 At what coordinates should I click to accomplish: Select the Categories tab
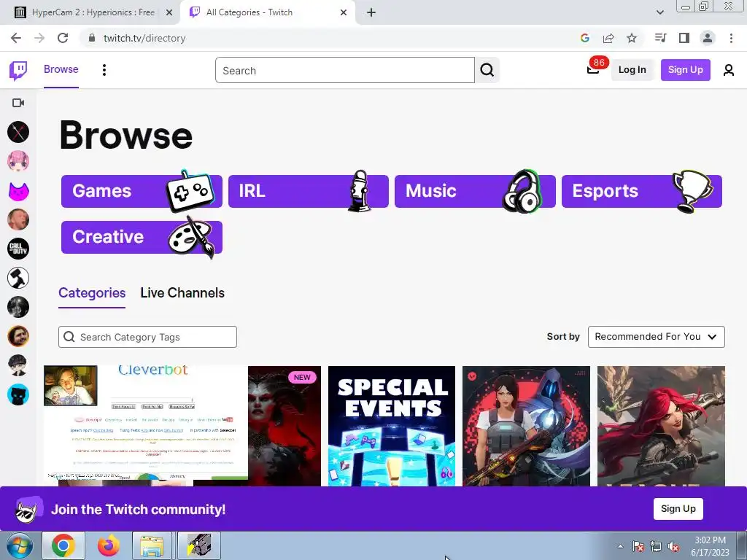point(92,293)
